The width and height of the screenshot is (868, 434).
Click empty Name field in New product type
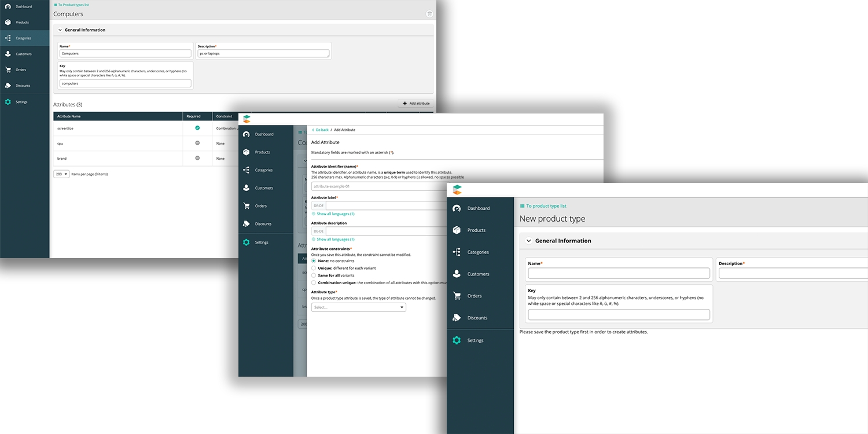click(619, 273)
